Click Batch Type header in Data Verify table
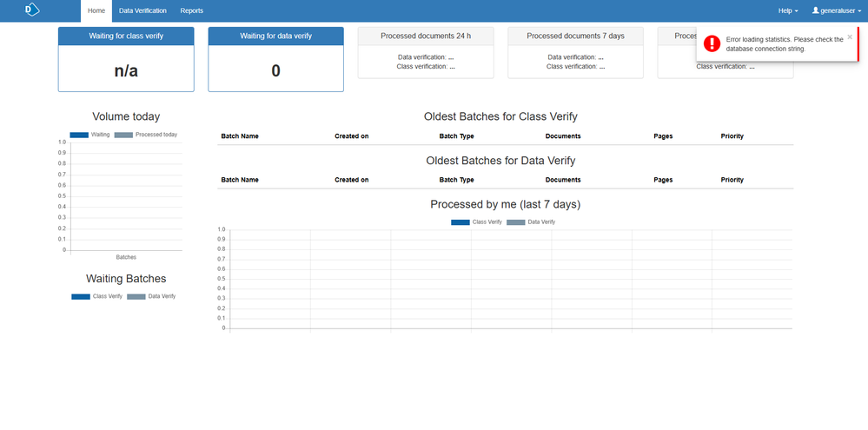The width and height of the screenshot is (868, 430). [457, 180]
